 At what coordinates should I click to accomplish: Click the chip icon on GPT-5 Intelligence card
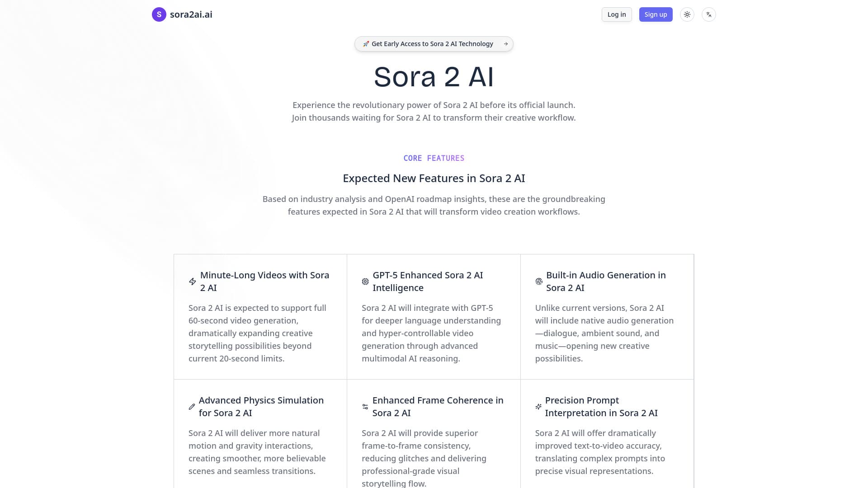[x=365, y=281]
